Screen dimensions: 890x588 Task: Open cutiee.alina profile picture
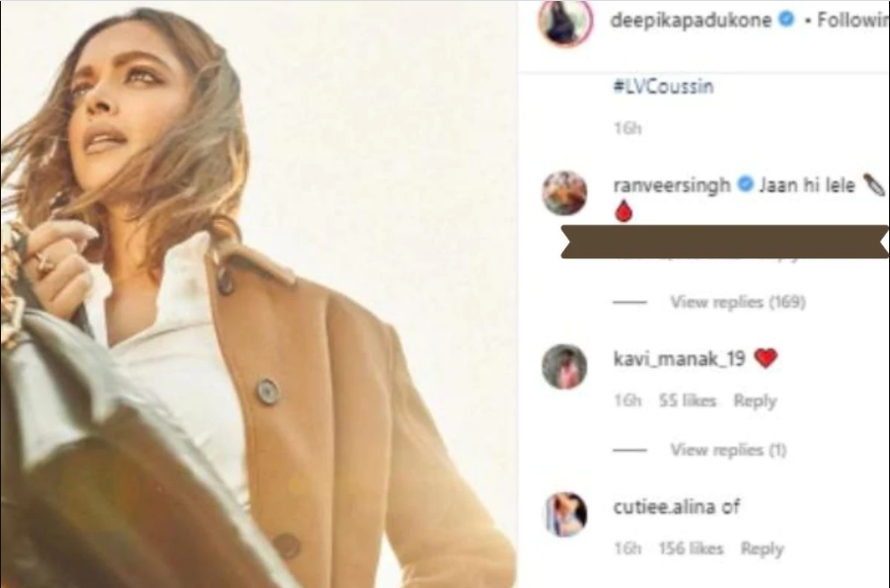click(x=565, y=514)
